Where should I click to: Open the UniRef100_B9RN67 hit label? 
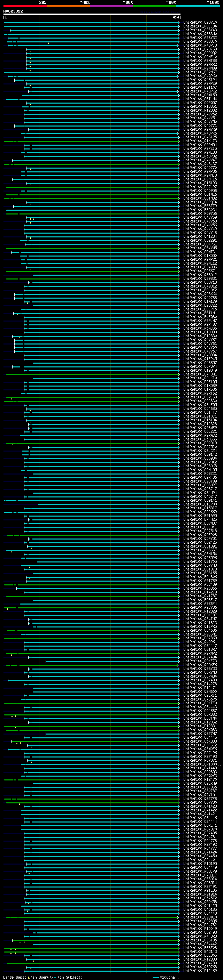[200, 72]
